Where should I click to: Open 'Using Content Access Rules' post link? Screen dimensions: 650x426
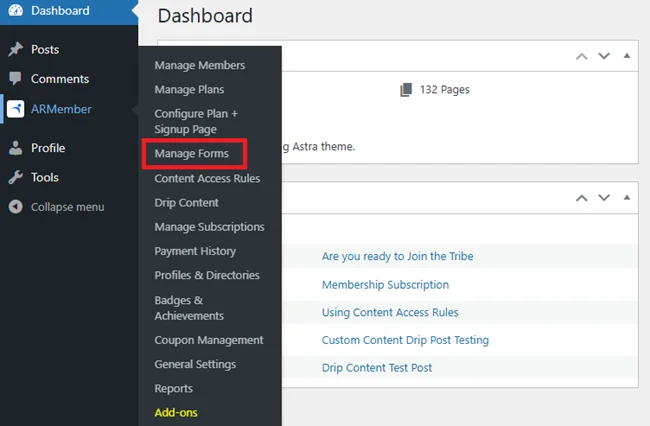[390, 312]
